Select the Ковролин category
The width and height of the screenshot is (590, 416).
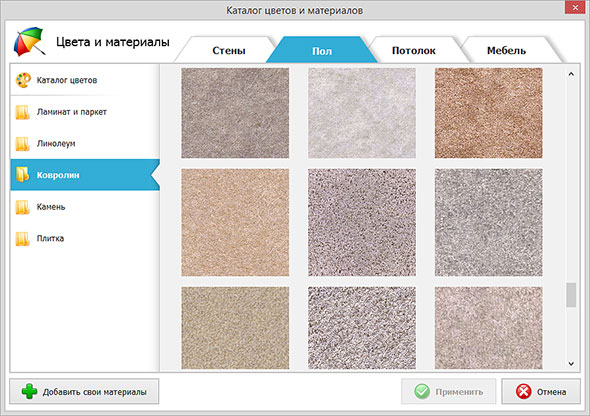tap(85, 175)
